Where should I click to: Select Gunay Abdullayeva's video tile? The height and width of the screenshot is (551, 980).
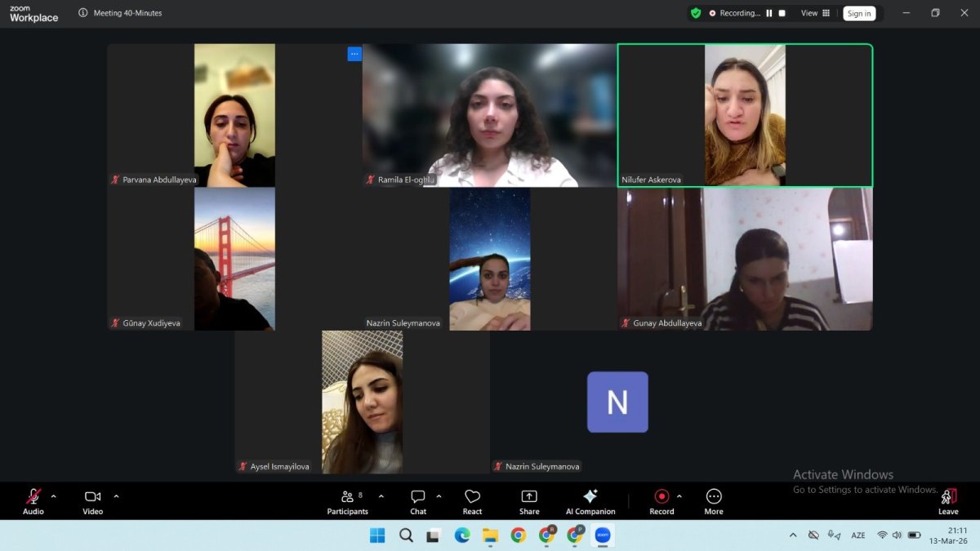[745, 259]
